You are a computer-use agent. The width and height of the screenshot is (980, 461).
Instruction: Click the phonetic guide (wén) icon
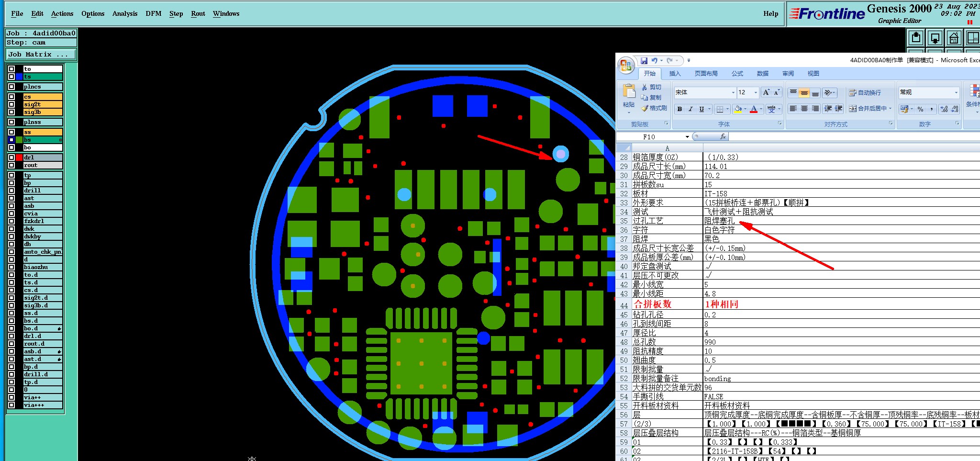point(771,109)
